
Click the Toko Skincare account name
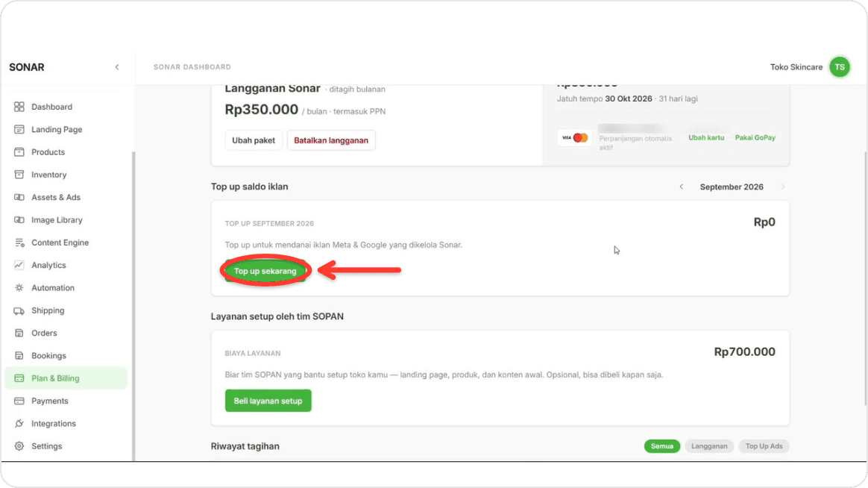coord(796,67)
